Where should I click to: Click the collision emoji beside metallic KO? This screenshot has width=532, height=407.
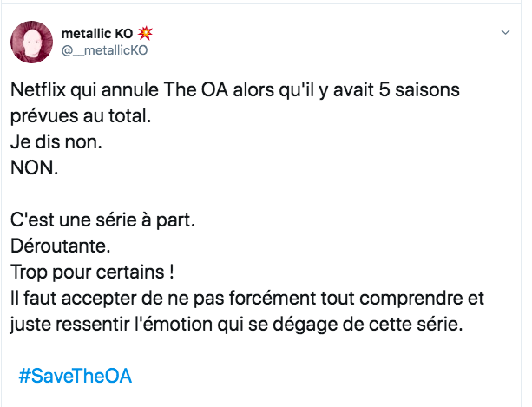[145, 33]
